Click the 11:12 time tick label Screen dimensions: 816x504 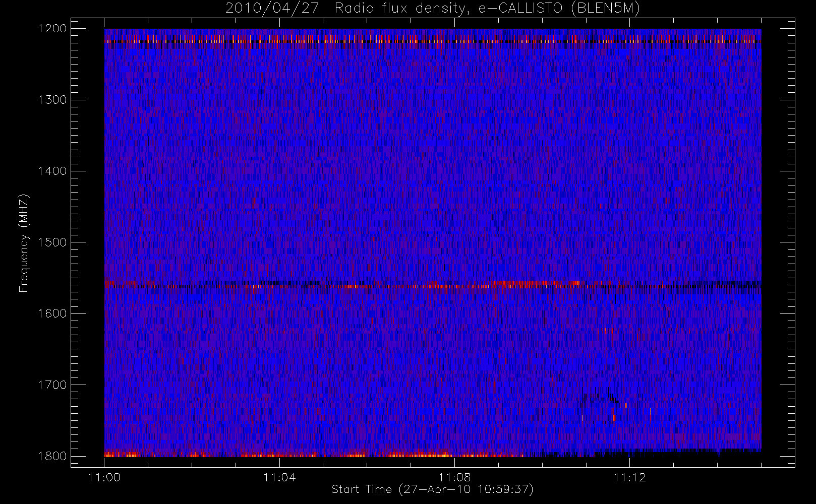coord(630,477)
